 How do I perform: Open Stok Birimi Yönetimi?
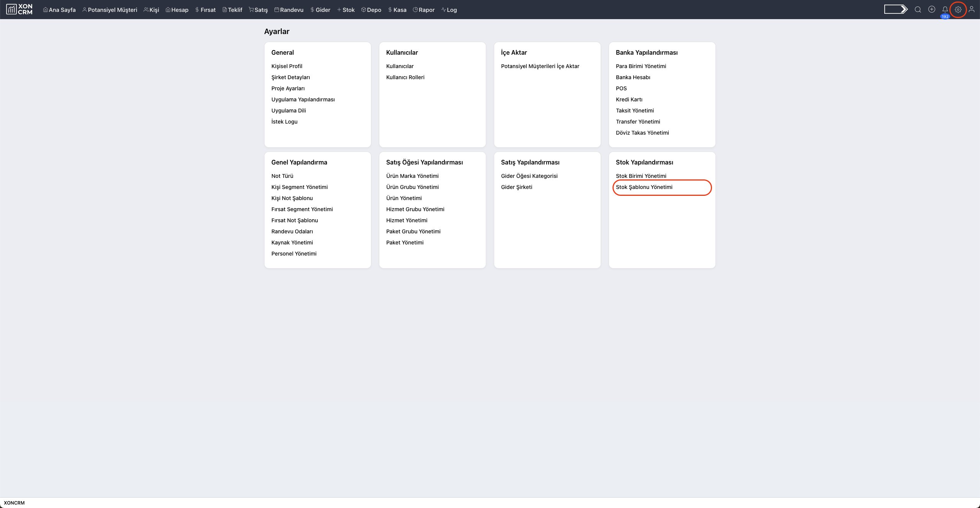(641, 176)
